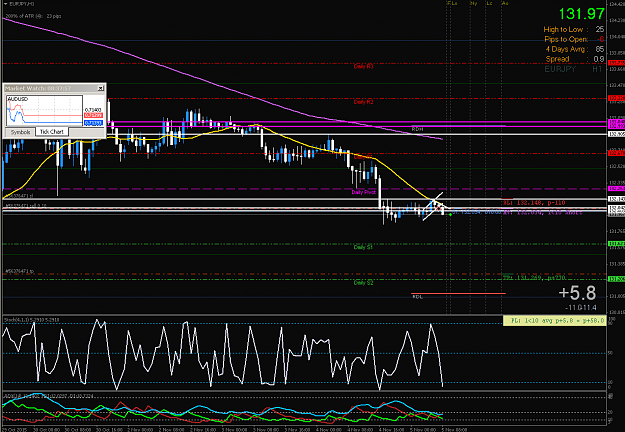Image resolution: width=625 pixels, height=432 pixels.
Task: Click the +5.8 profit readout
Action: tap(578, 293)
